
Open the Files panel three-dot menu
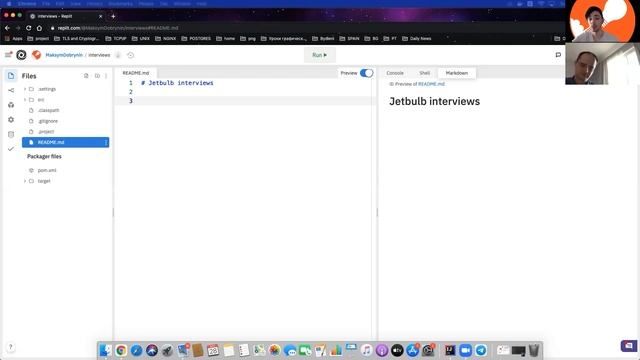tap(106, 76)
